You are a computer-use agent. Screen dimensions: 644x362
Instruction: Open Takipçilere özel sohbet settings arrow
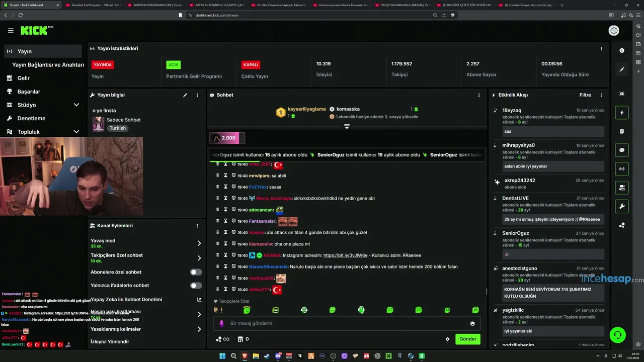[x=199, y=258]
